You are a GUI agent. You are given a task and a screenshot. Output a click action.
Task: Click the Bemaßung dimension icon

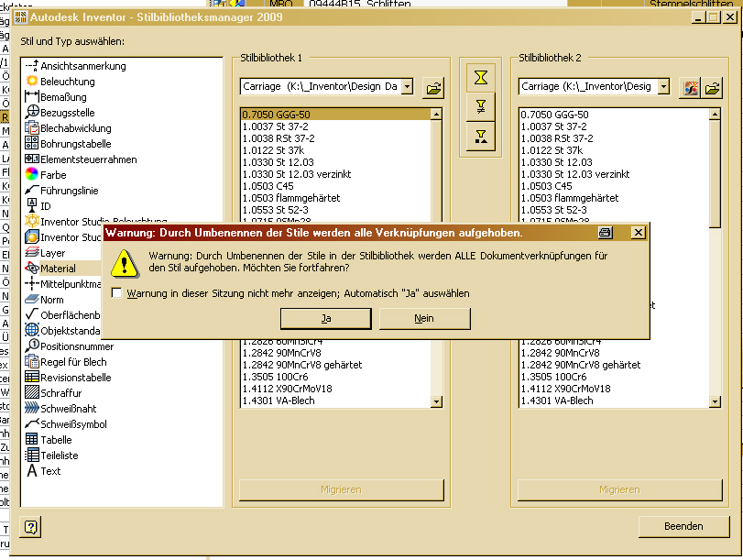pos(32,97)
